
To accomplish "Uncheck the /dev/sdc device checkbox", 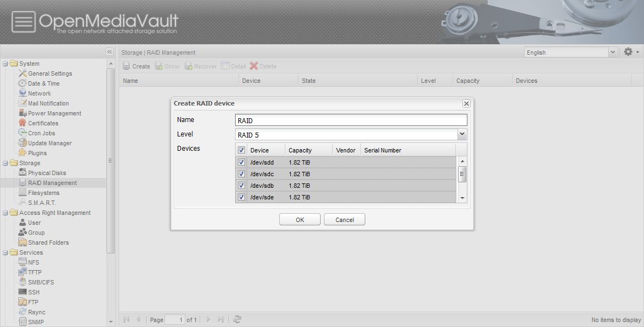I will 242,173.
